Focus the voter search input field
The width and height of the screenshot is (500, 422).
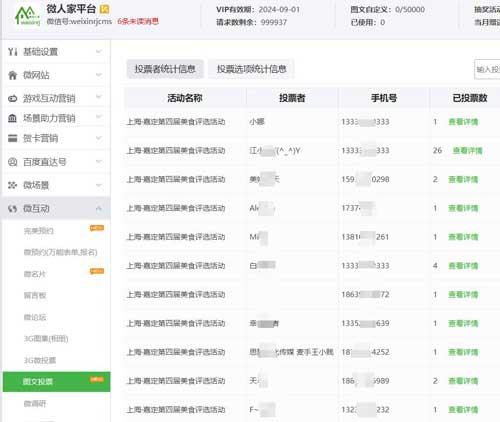coord(487,69)
